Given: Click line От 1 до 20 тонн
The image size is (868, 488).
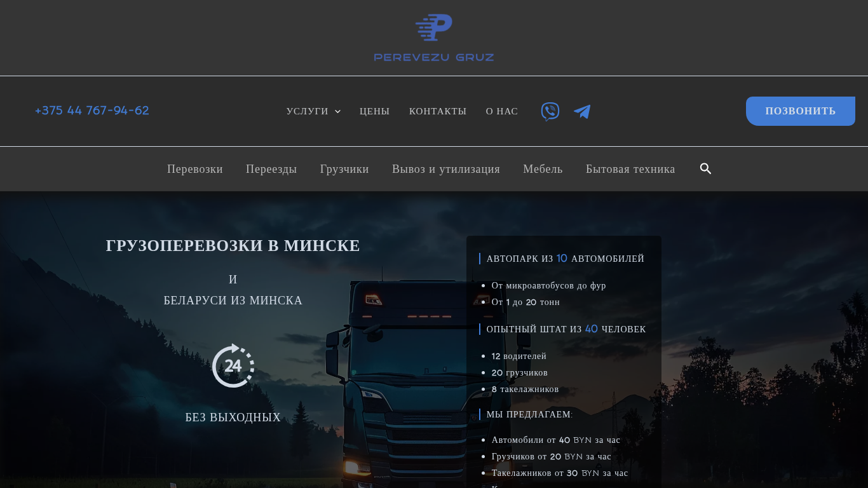Looking at the screenshot, I should [x=526, y=302].
